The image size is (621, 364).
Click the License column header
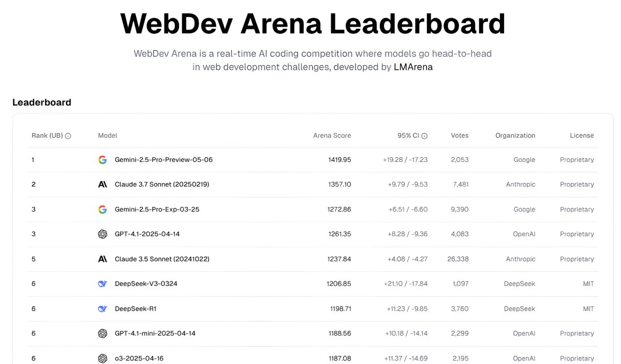pos(582,135)
